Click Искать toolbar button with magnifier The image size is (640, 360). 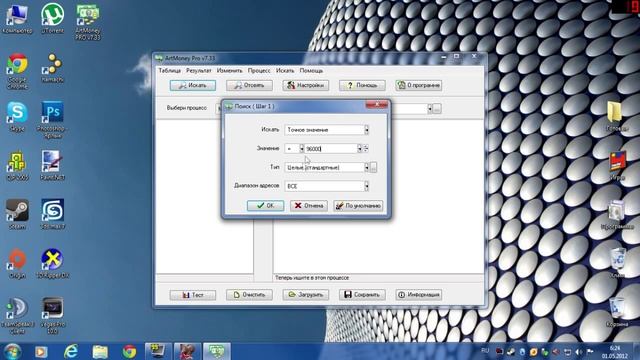[193, 85]
